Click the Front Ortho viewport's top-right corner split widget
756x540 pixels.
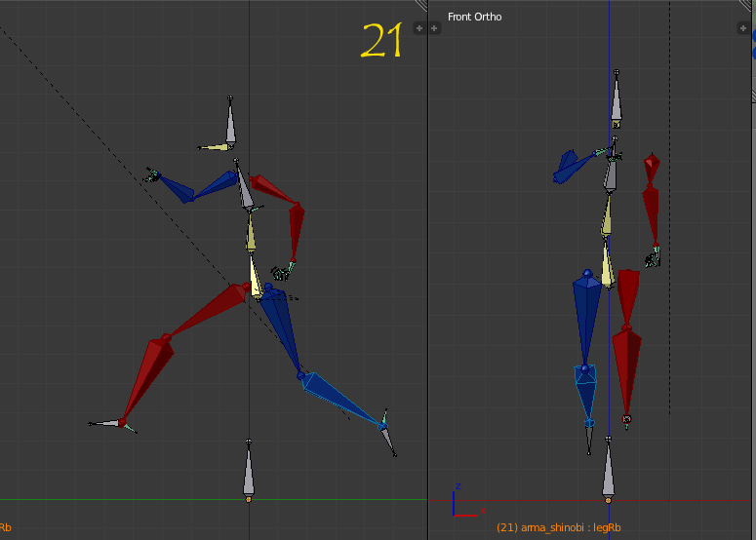[x=746, y=5]
